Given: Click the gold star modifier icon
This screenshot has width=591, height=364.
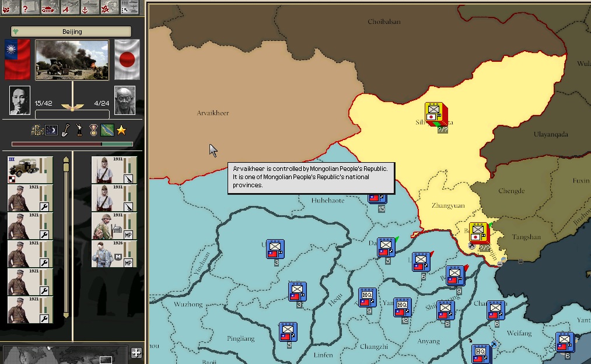Looking at the screenshot, I should coord(121,131).
